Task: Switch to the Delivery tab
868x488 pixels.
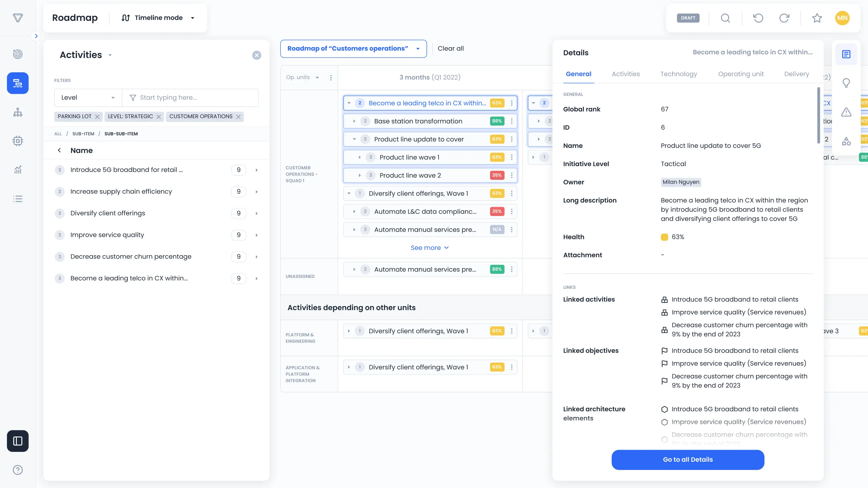Action: point(797,74)
